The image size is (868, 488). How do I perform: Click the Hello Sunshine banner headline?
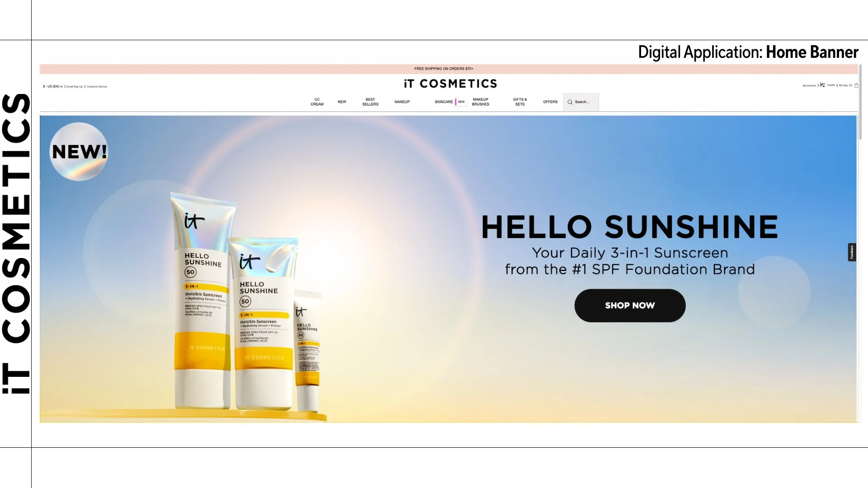tap(630, 227)
